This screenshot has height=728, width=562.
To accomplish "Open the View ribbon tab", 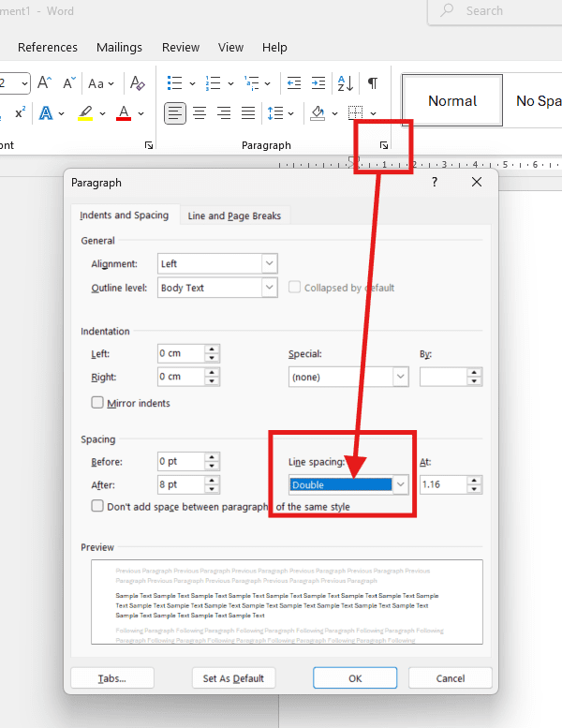I will (x=230, y=48).
